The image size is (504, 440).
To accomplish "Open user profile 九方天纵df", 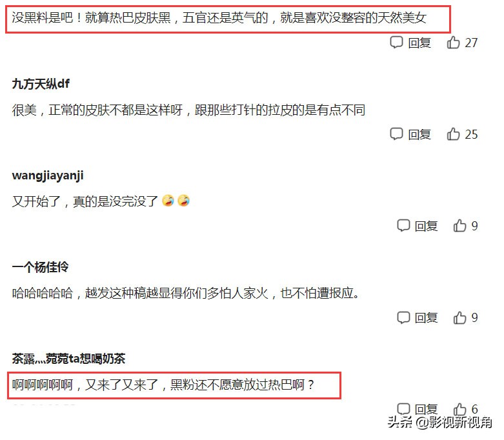I will pyautogui.click(x=41, y=84).
